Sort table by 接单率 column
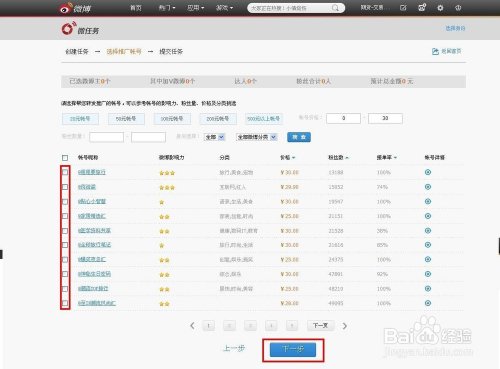Screen dimensions: 500x369 pos(387,157)
